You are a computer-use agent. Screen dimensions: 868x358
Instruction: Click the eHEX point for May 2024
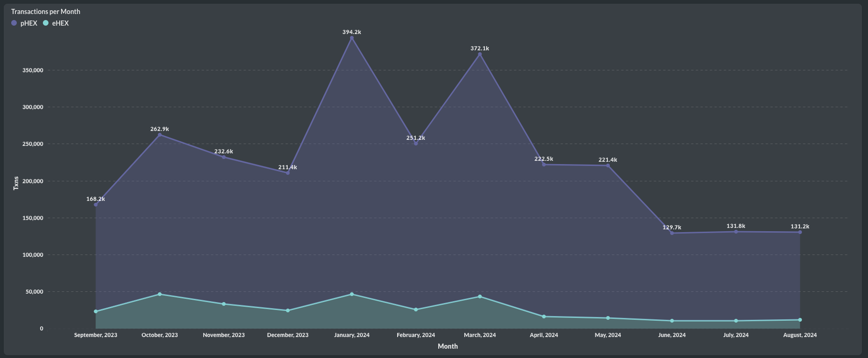608,318
